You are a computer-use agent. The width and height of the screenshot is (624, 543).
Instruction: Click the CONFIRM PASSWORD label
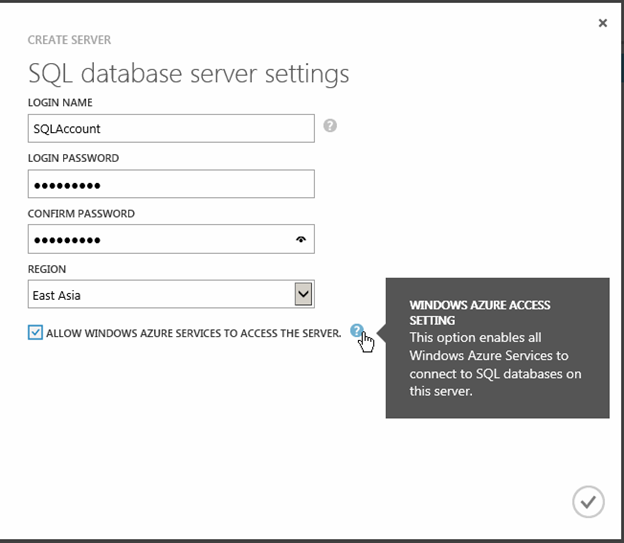81,214
